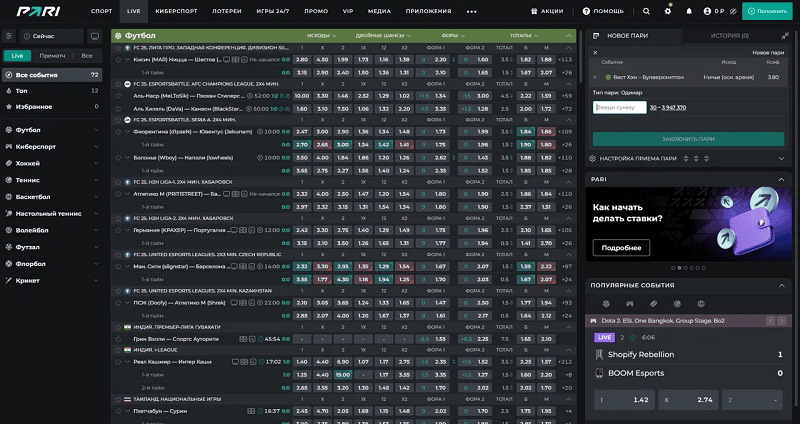Open match tracker icon for Грин Валли match

point(243,339)
